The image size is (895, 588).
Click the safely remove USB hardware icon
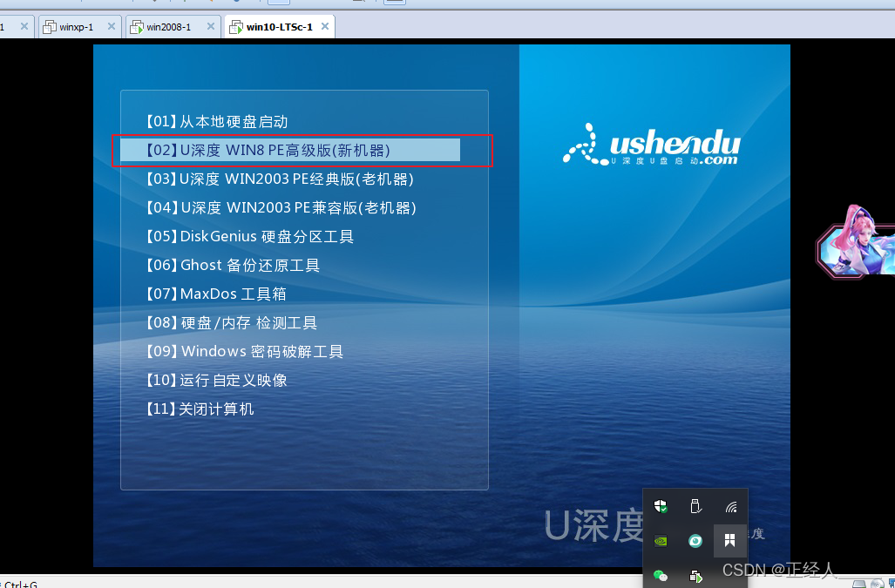[x=695, y=506]
